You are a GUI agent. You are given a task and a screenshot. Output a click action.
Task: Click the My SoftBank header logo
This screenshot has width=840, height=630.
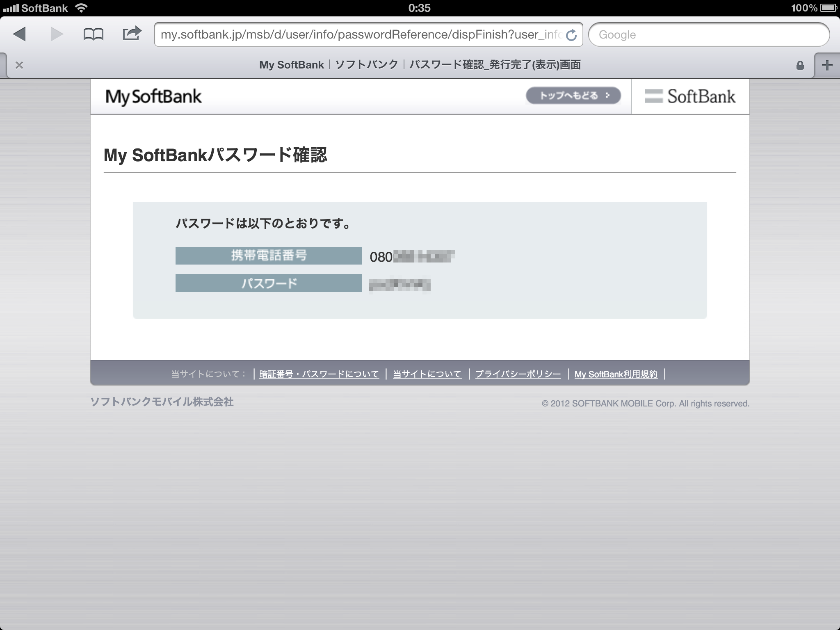(154, 97)
